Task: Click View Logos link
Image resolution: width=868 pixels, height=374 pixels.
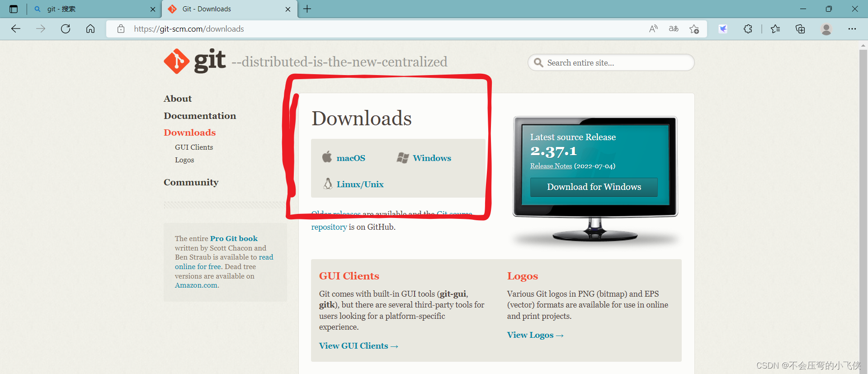Action: pyautogui.click(x=535, y=335)
